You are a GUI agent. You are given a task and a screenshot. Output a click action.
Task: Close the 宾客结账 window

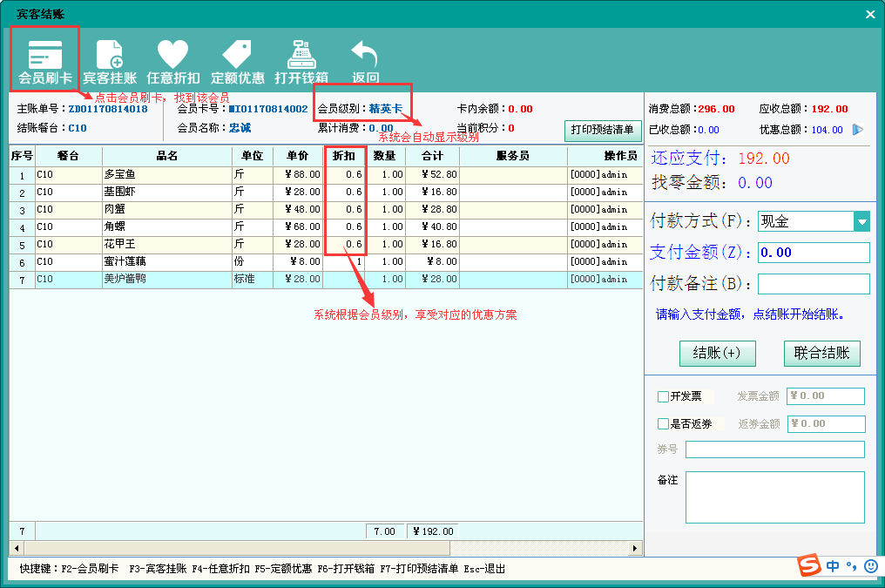click(869, 15)
